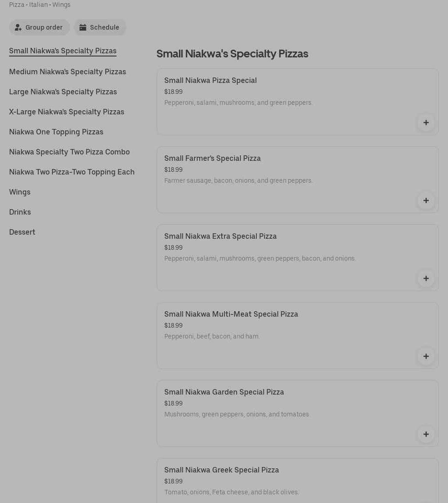This screenshot has height=503, width=448.
Task: Add Small Farmer's Special Pizza to cart
Action: 426,200
